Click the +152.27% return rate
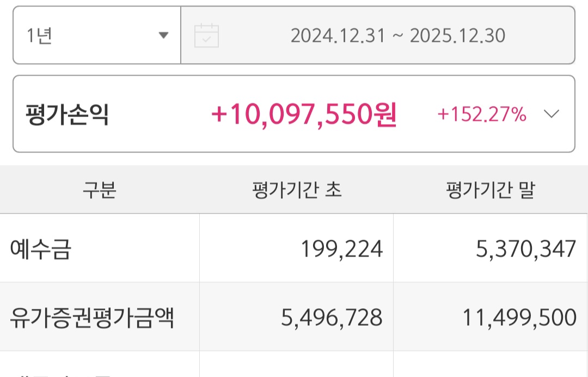The image size is (588, 377). point(481,114)
